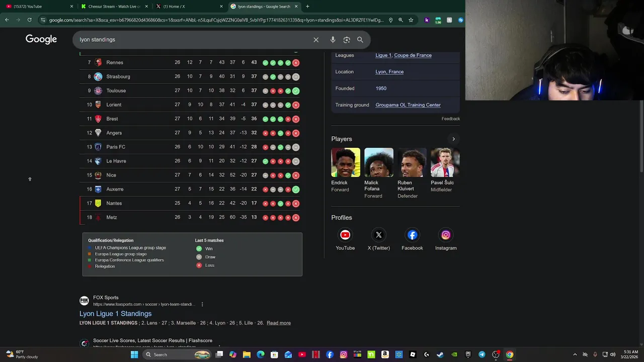Image resolution: width=644 pixels, height=362 pixels.
Task: Expand the Players carousel arrow
Action: point(453,139)
